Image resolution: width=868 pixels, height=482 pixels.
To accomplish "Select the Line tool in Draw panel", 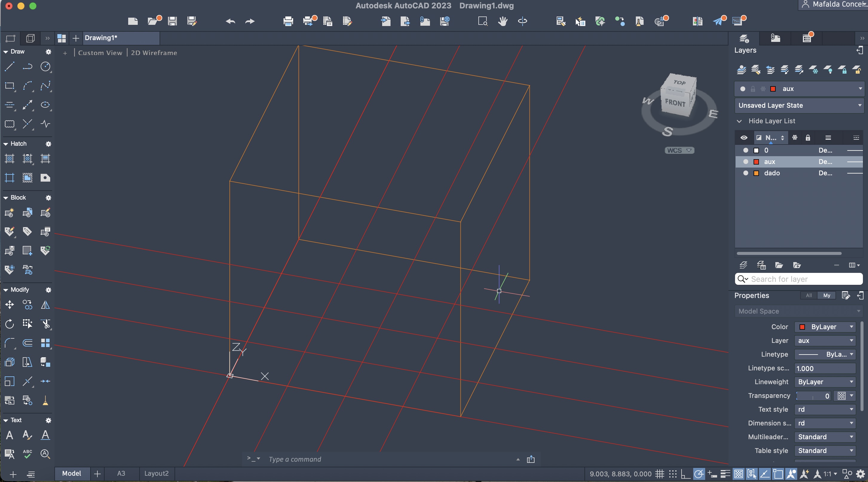I will (x=10, y=66).
